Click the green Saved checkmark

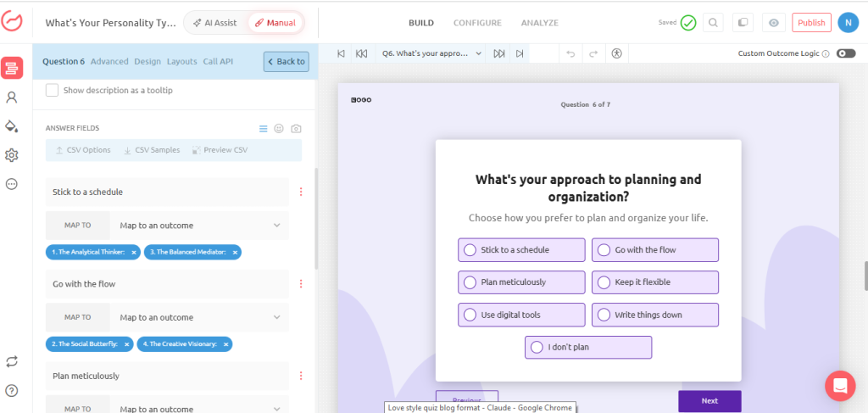pyautogui.click(x=688, y=23)
